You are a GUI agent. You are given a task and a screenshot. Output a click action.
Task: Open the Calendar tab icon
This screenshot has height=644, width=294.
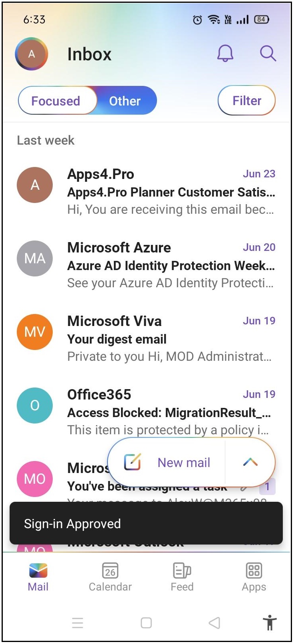point(110,570)
